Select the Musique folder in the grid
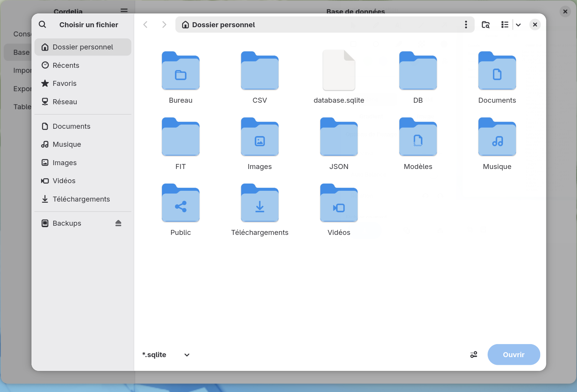This screenshot has height=392, width=577. (x=497, y=144)
